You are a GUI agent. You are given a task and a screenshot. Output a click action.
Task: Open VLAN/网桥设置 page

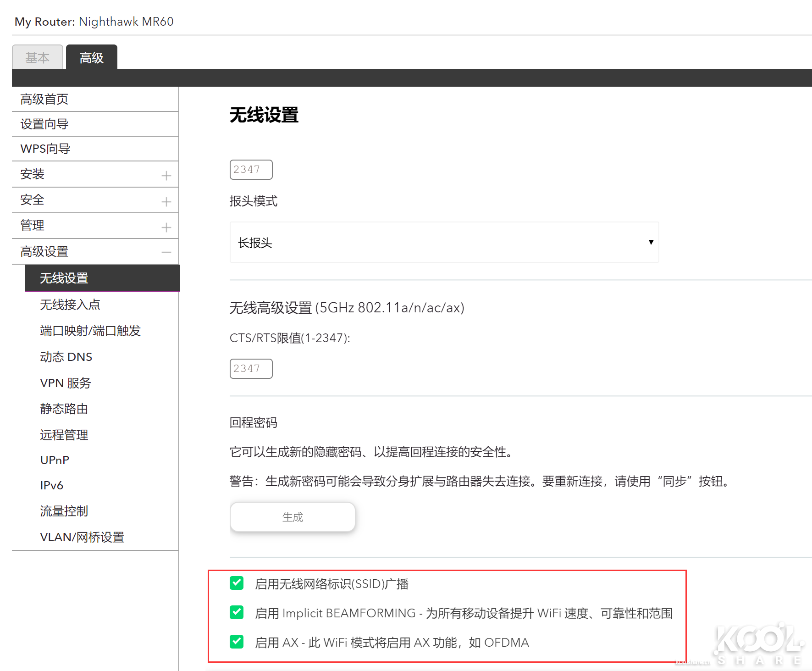click(82, 537)
